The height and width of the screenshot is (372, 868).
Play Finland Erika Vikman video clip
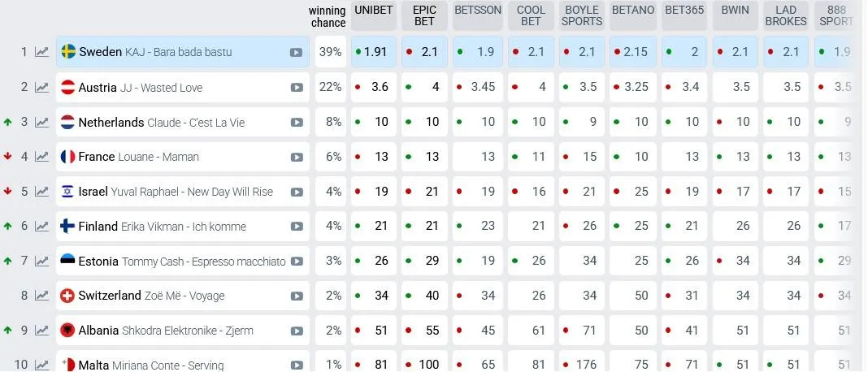click(297, 227)
